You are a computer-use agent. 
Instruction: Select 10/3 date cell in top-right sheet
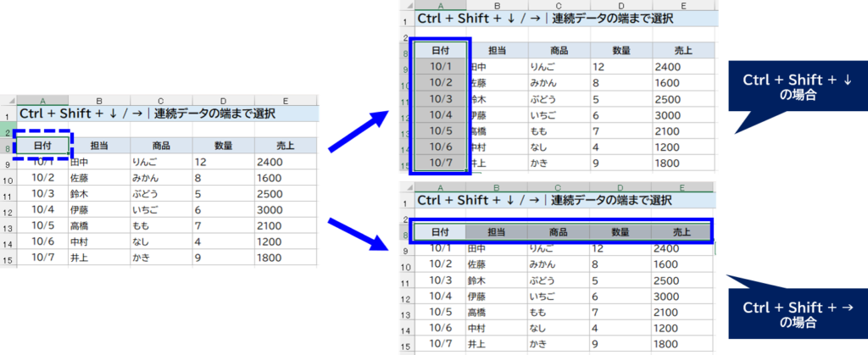coord(441,99)
